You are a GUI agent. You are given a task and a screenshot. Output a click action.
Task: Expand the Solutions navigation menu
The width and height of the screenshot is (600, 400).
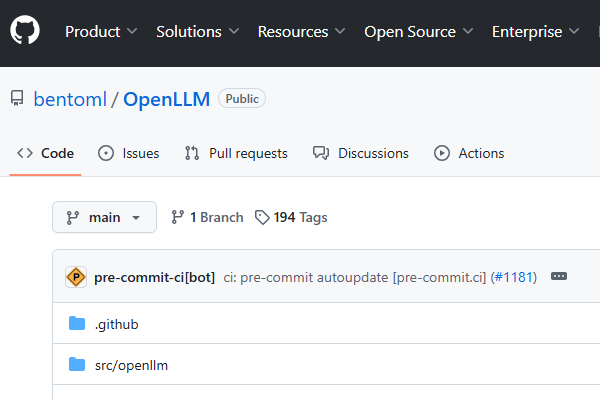[x=197, y=31]
